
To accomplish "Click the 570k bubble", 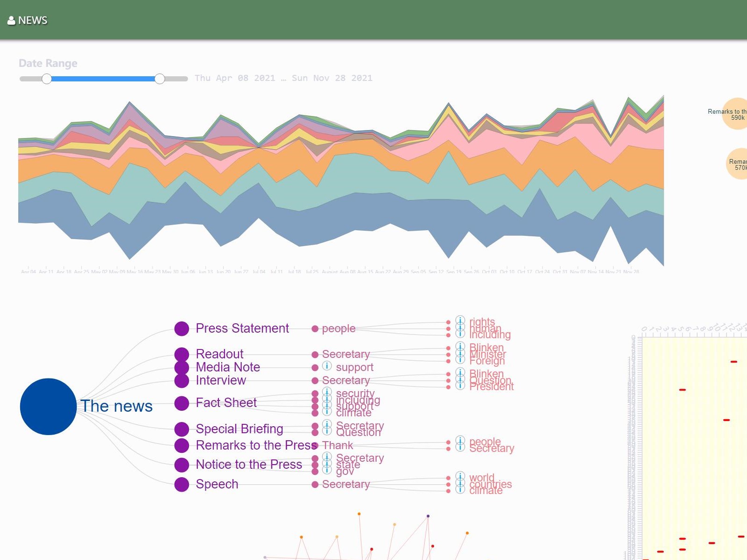I will [x=737, y=164].
